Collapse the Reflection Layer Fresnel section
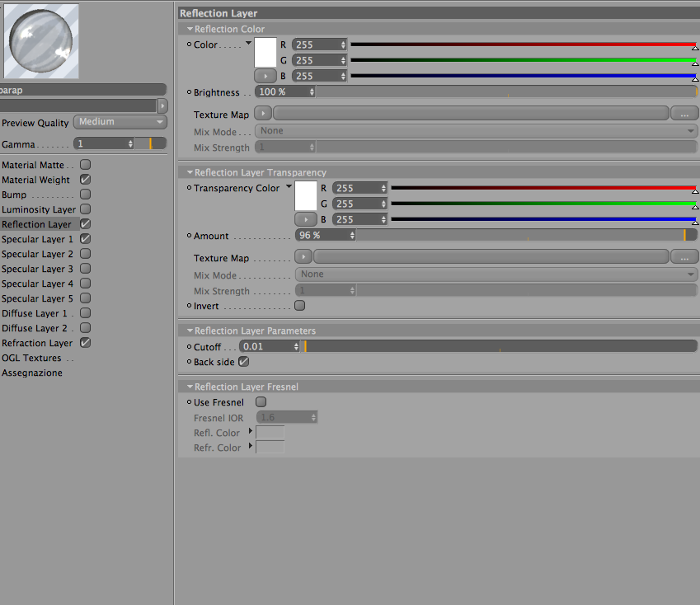 (x=190, y=387)
